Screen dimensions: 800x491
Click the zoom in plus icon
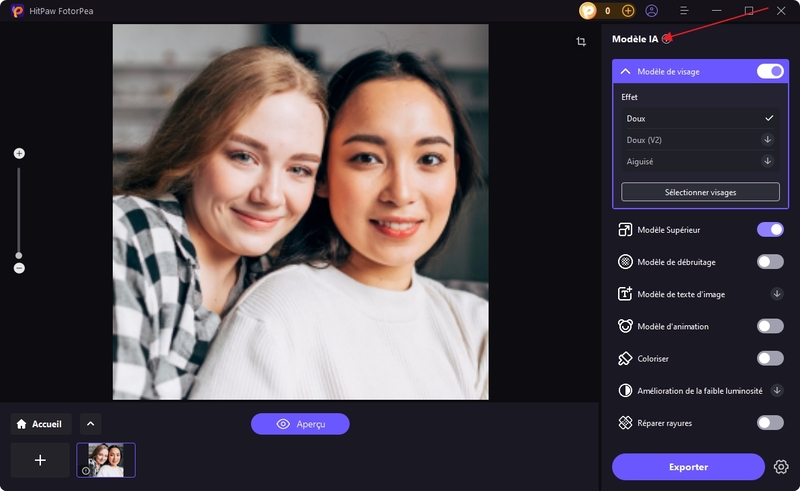pyautogui.click(x=19, y=153)
